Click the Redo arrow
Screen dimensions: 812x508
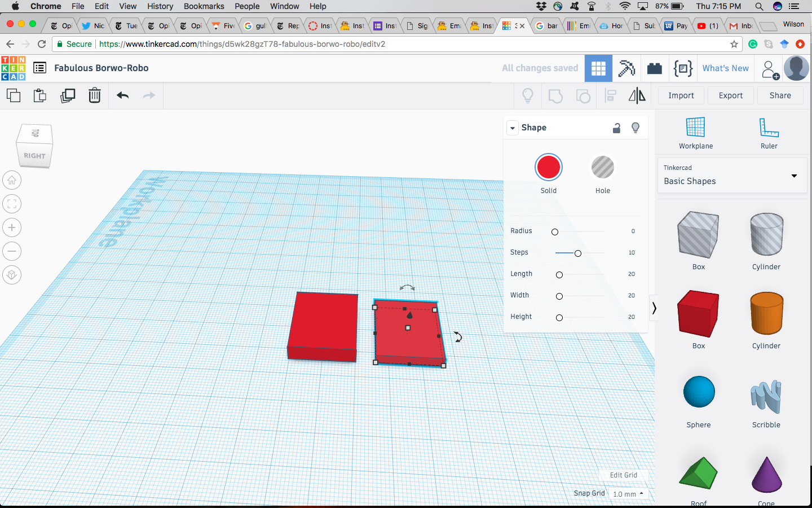click(149, 95)
